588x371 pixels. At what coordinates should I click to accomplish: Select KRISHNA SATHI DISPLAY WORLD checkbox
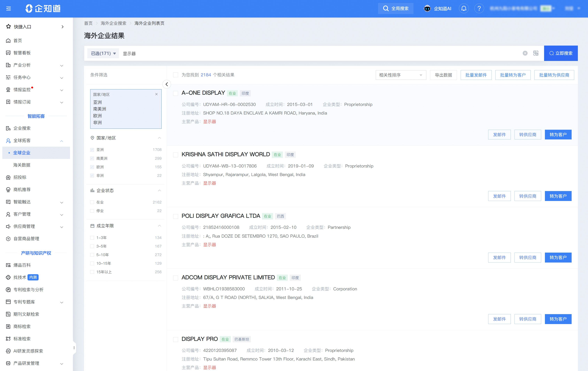pyautogui.click(x=176, y=155)
